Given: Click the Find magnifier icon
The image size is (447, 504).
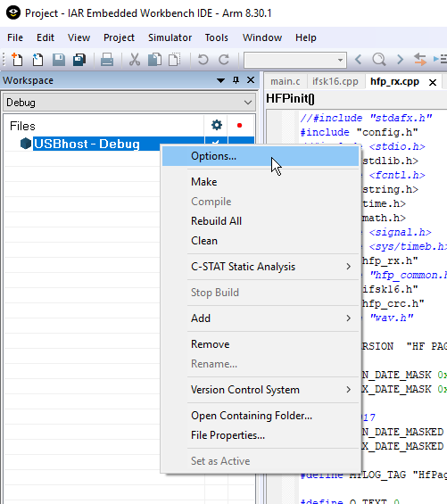Looking at the screenshot, I should pyautogui.click(x=379, y=60).
